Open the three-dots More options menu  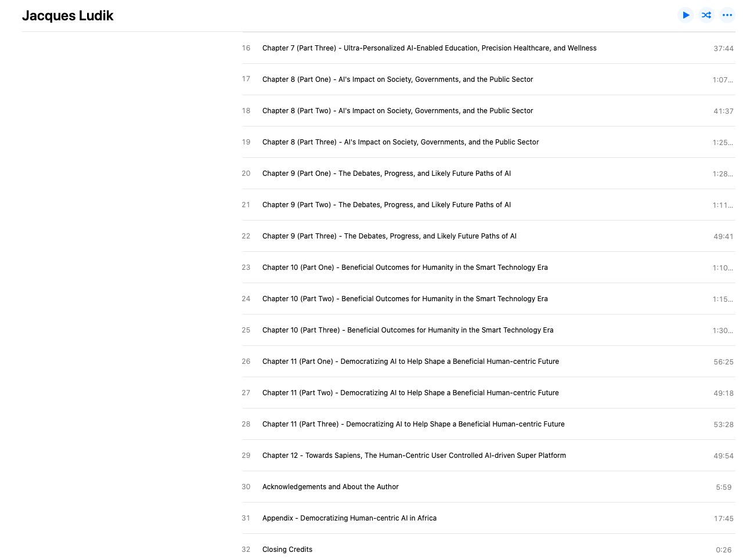(727, 15)
